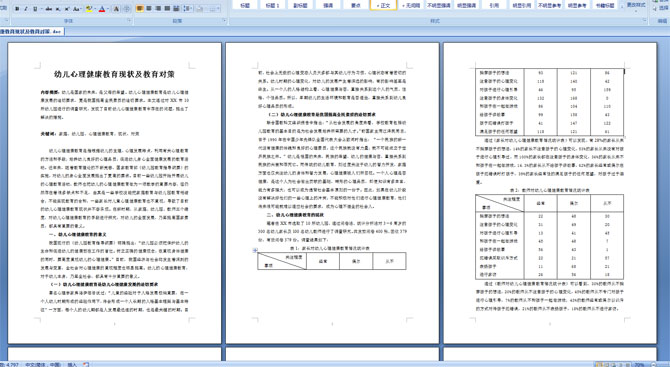Viewport: 670px width, 367px height.
Task: Click the enclosed character circle icon
Action: click(x=126, y=9)
